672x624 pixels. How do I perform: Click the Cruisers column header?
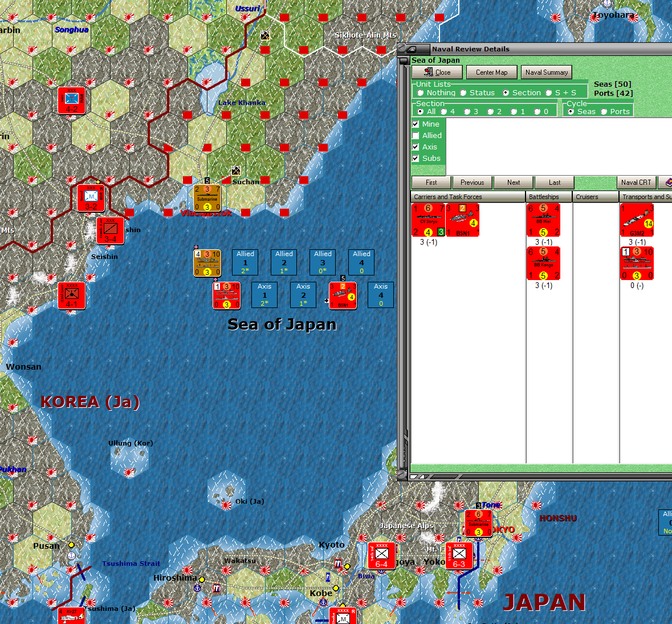tap(596, 197)
